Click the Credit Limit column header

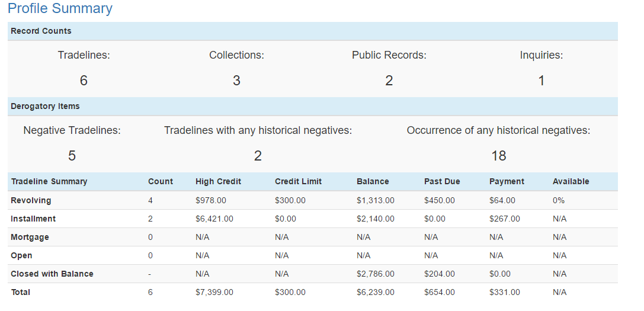point(298,182)
